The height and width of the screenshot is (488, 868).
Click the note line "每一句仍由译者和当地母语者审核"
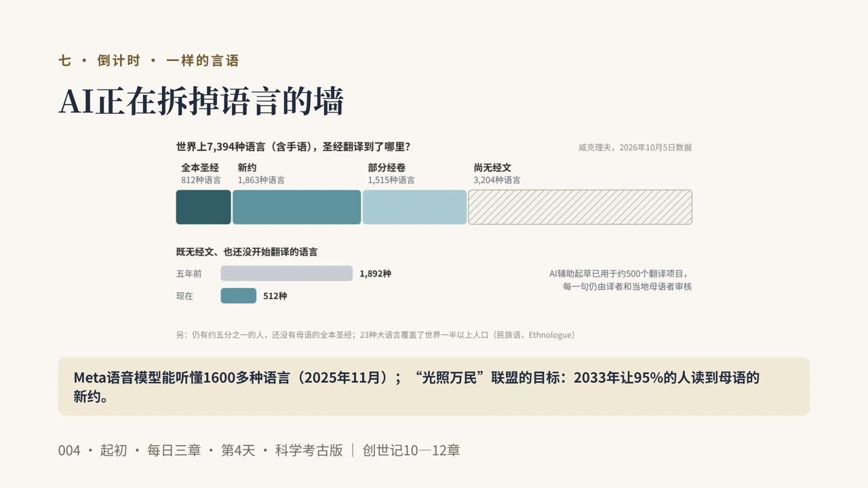pos(627,287)
